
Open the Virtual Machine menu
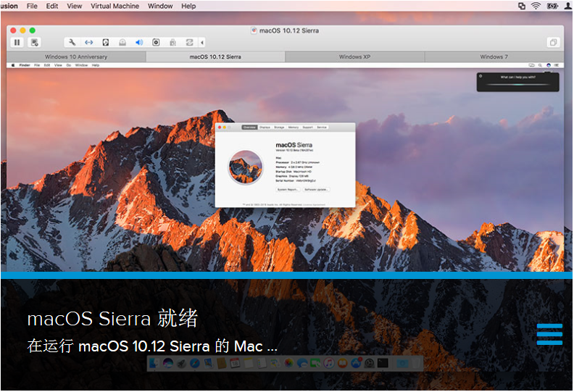pos(115,6)
